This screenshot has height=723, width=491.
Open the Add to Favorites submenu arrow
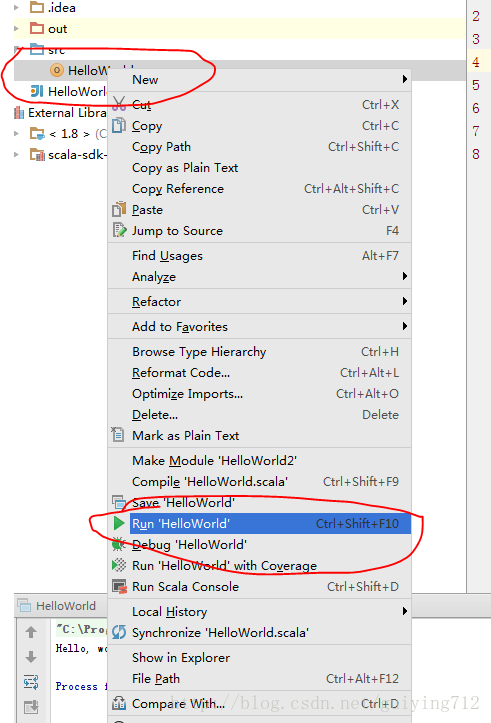point(404,326)
